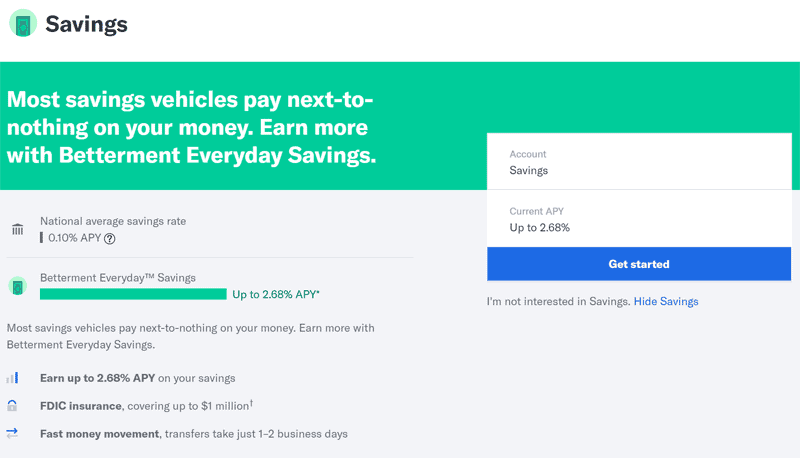Click the Get started button

(x=639, y=264)
